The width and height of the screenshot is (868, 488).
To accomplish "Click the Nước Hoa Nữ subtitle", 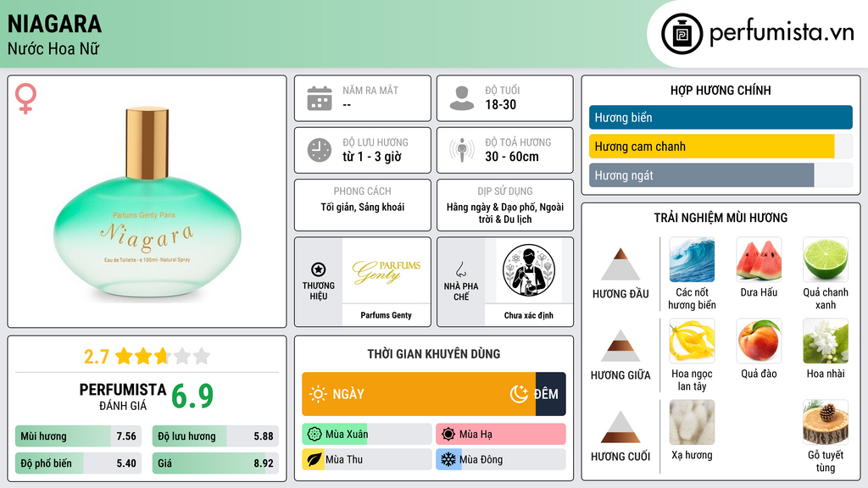I will 53,49.
